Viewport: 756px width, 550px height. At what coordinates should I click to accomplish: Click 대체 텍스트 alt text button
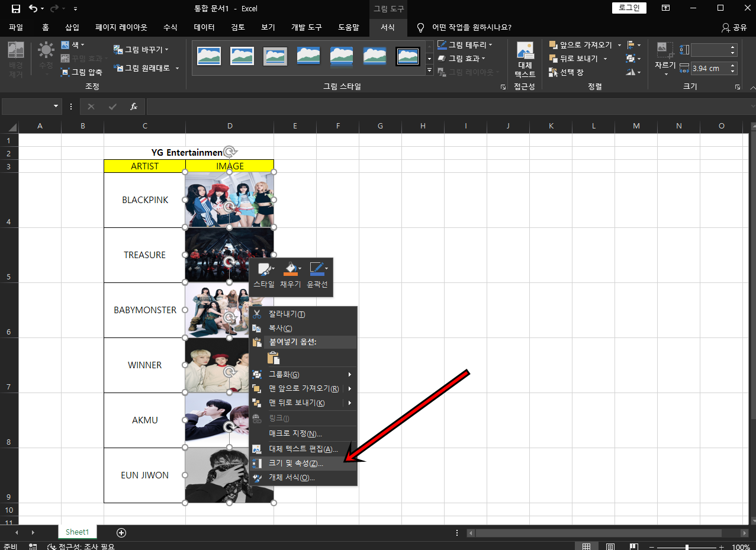(x=525, y=60)
